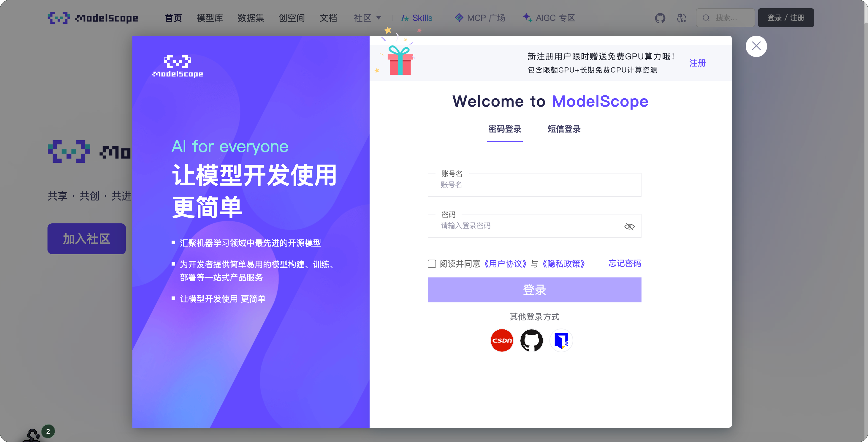Screen dimensions: 868x442
Task: Sign in with the GitHub icon
Action: click(531, 340)
